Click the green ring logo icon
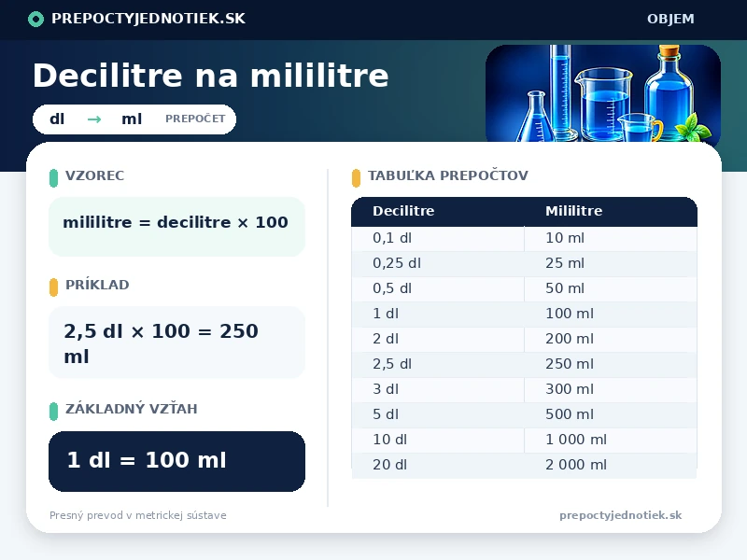 (35, 19)
